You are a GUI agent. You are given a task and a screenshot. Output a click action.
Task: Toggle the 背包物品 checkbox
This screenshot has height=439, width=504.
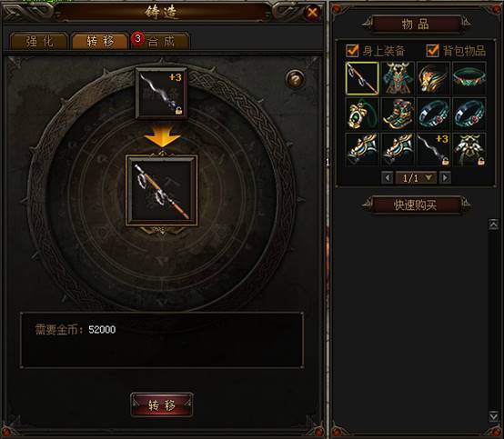click(x=432, y=50)
